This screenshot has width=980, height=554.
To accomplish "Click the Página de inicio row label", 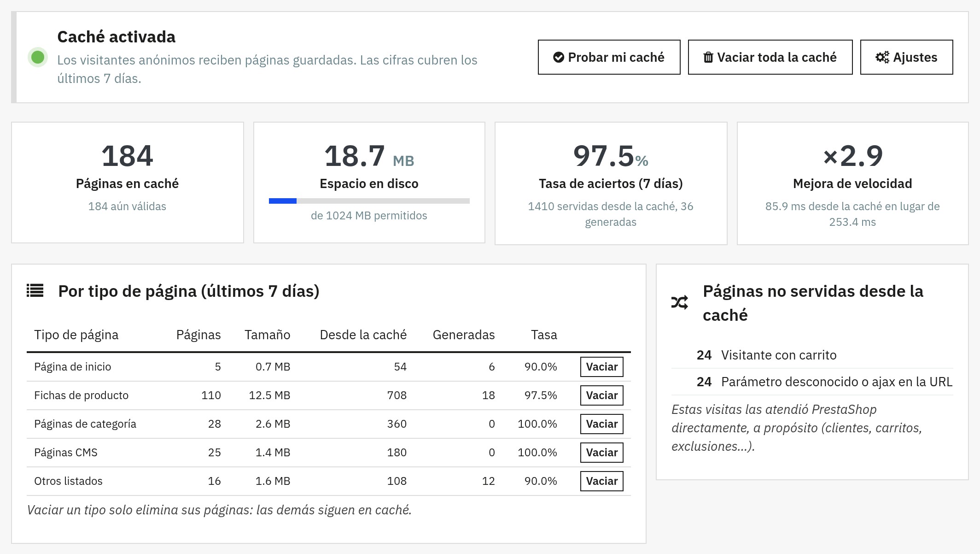I will pyautogui.click(x=72, y=367).
